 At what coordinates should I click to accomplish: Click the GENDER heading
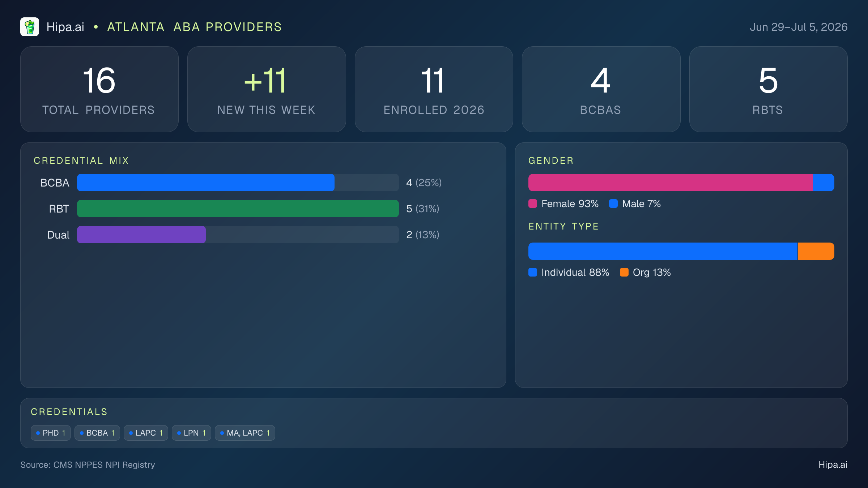click(551, 160)
